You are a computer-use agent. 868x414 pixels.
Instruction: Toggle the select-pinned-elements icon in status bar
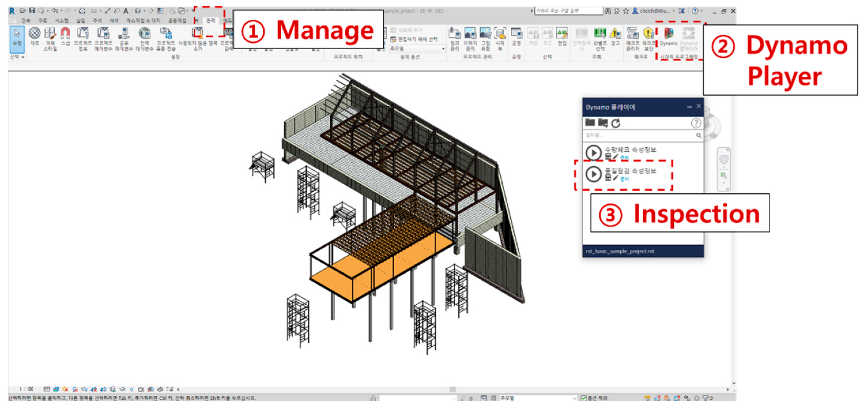pyautogui.click(x=667, y=398)
